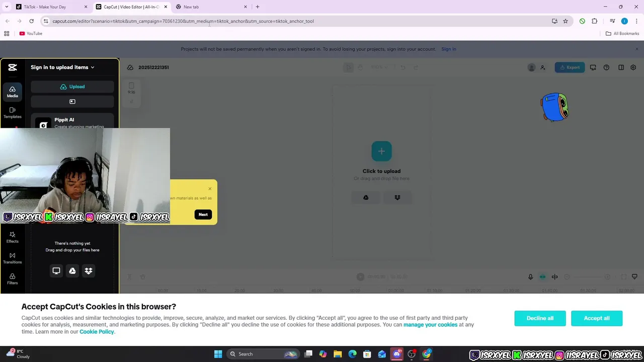Open the Cookie Policy link
Viewport: 644px width, 362px height.
[x=97, y=332]
